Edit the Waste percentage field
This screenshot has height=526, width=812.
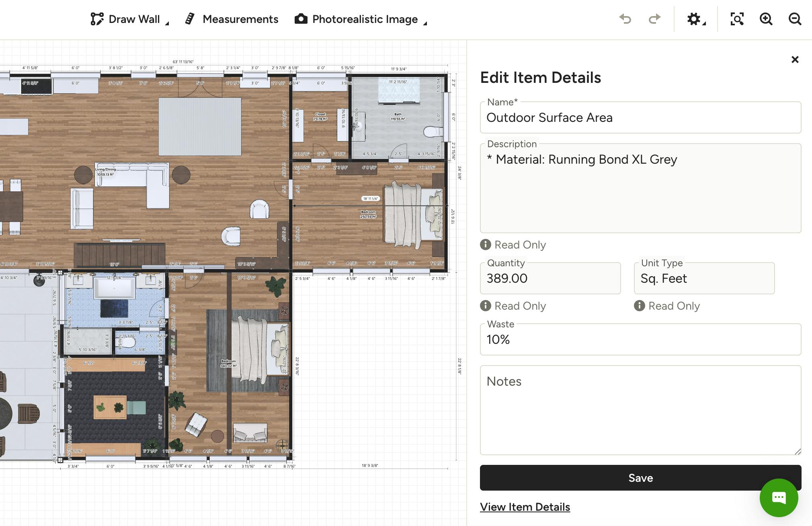pyautogui.click(x=640, y=339)
